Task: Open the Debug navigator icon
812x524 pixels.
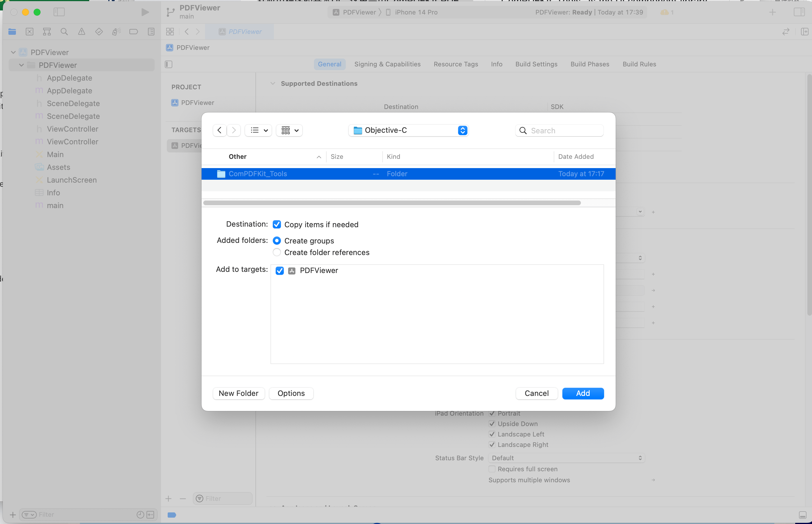Action: 116,32
